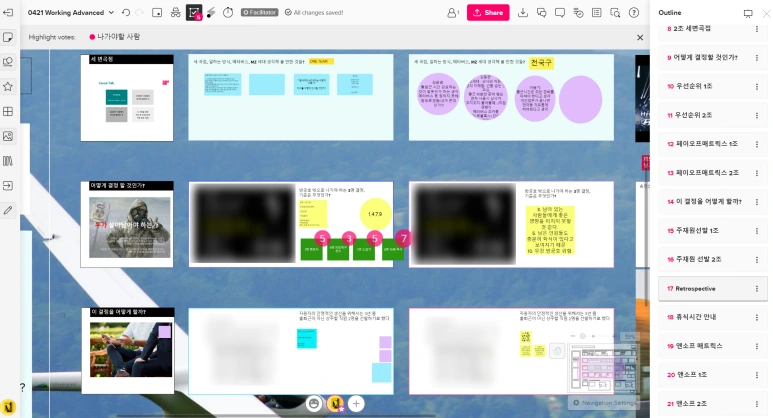Click the pink Share button
The width and height of the screenshot is (773, 418).
click(x=488, y=12)
